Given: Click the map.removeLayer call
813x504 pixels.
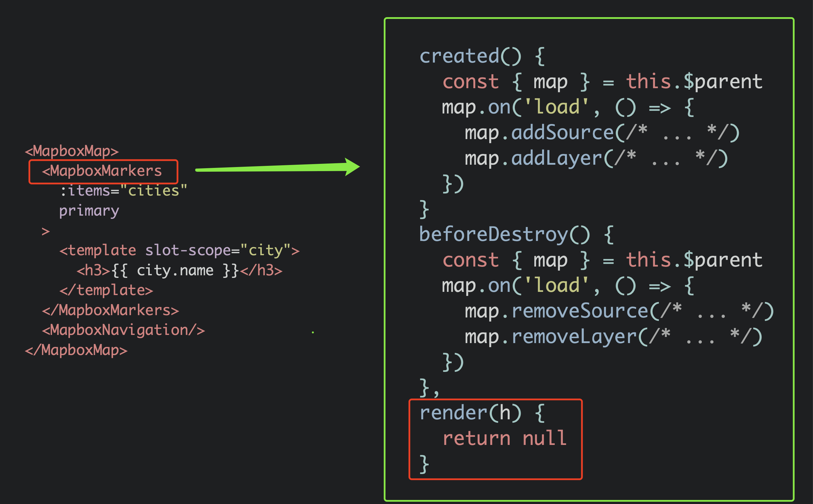Looking at the screenshot, I should [x=613, y=337].
